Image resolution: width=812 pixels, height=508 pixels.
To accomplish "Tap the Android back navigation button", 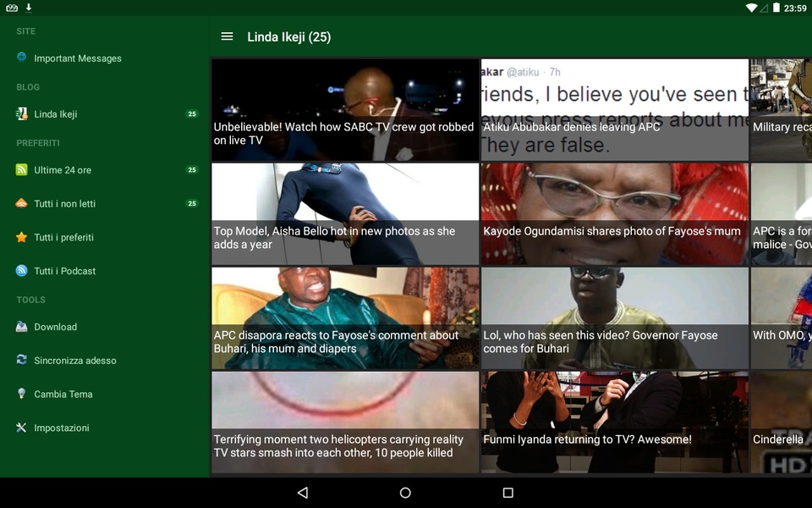I will (303, 493).
